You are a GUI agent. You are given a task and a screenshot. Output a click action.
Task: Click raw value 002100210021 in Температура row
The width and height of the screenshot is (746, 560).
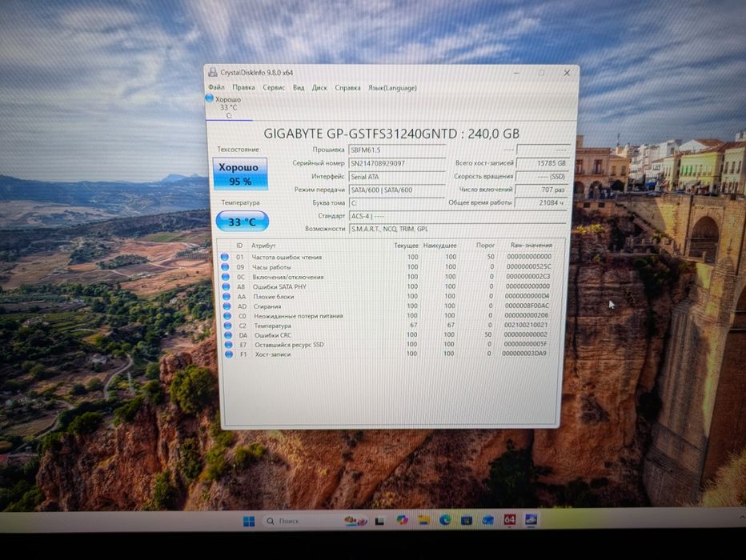click(526, 325)
